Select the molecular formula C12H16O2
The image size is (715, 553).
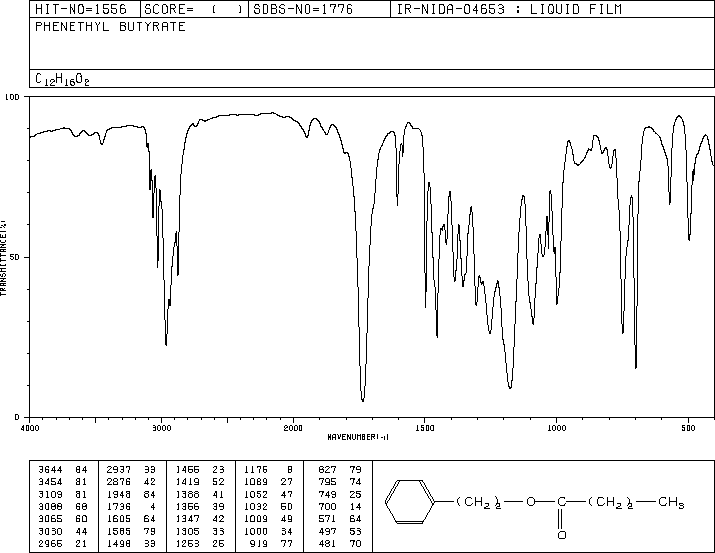tap(62, 80)
